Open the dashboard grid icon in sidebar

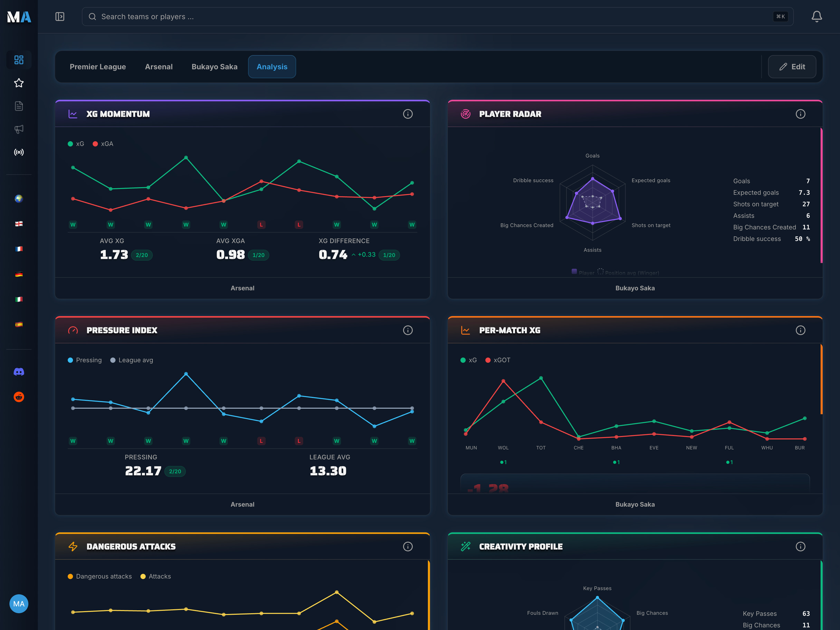click(x=19, y=60)
